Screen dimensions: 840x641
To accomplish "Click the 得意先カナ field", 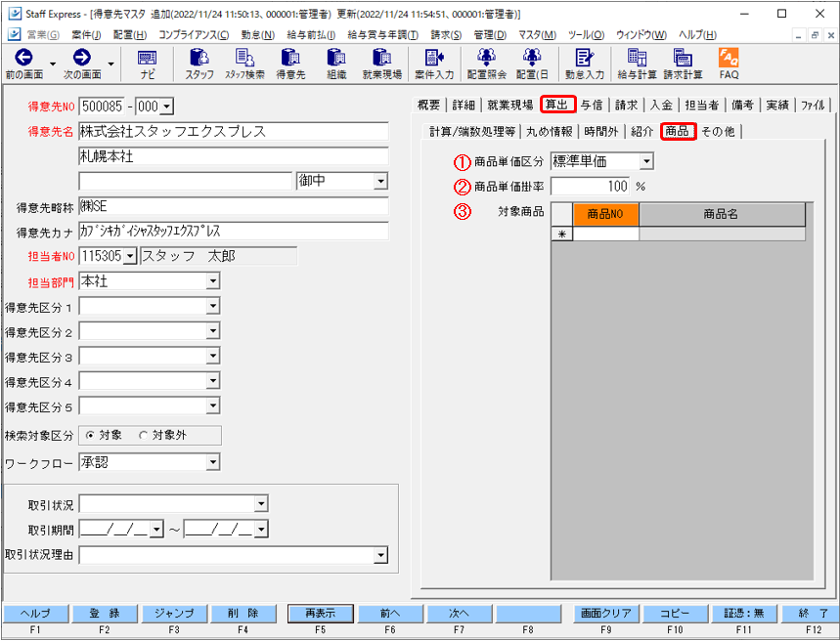I will coord(234,232).
